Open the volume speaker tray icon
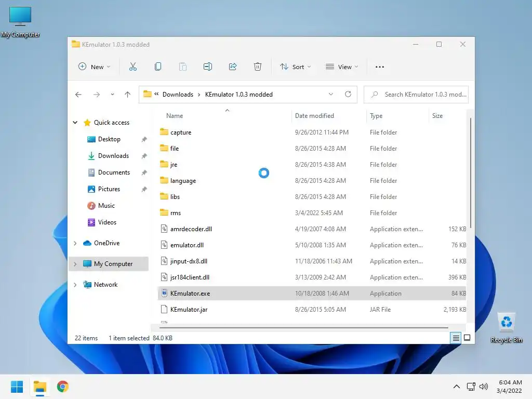This screenshot has height=399, width=532. pyautogui.click(x=484, y=387)
